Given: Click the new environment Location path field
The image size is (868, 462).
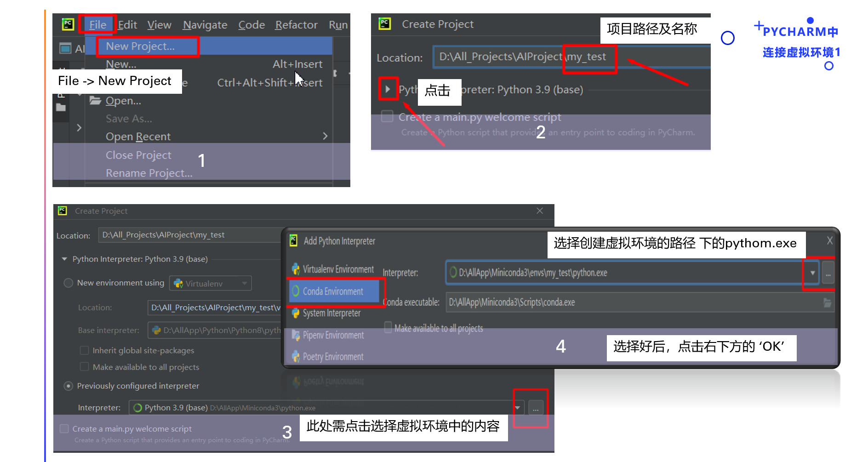Looking at the screenshot, I should (x=214, y=308).
